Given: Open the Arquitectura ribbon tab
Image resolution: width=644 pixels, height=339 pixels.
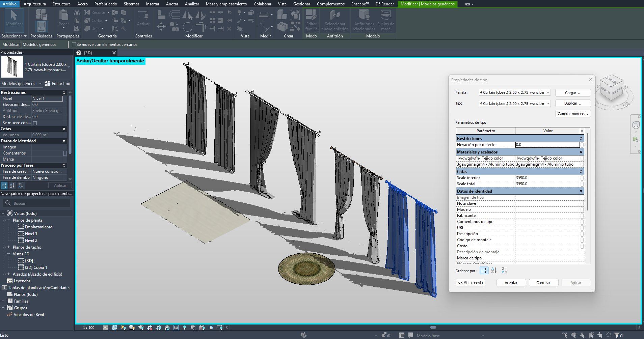Looking at the screenshot, I should pos(35,4).
